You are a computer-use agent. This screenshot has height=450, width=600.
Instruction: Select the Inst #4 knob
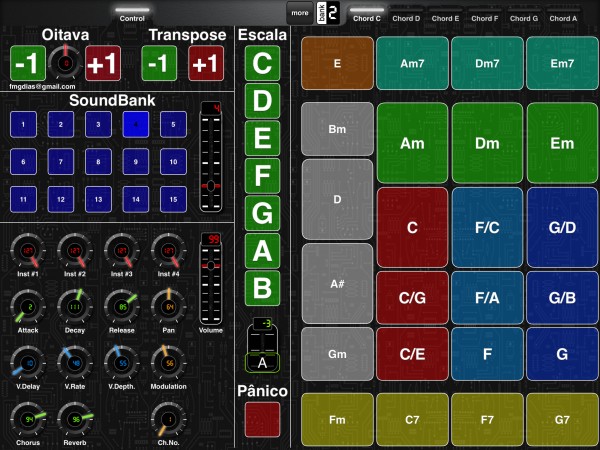tap(169, 251)
